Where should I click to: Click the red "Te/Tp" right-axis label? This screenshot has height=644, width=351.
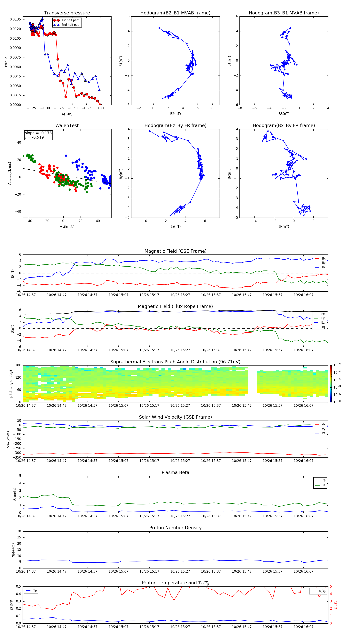click(336, 605)
